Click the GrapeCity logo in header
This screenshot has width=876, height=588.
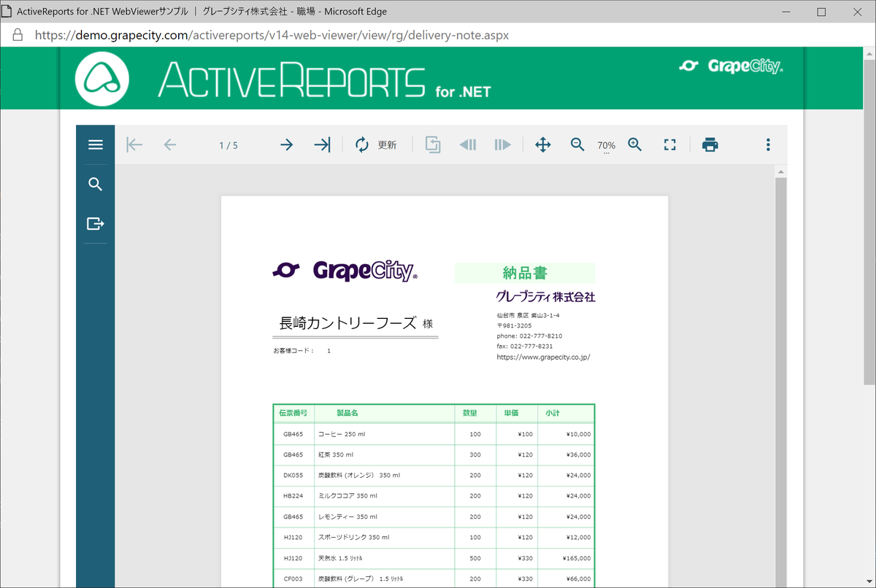pos(731,66)
